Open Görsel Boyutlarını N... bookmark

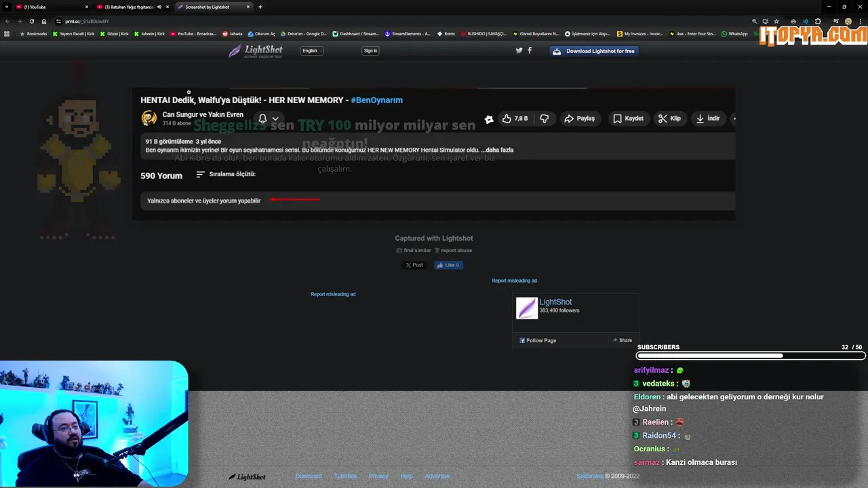[x=536, y=33]
